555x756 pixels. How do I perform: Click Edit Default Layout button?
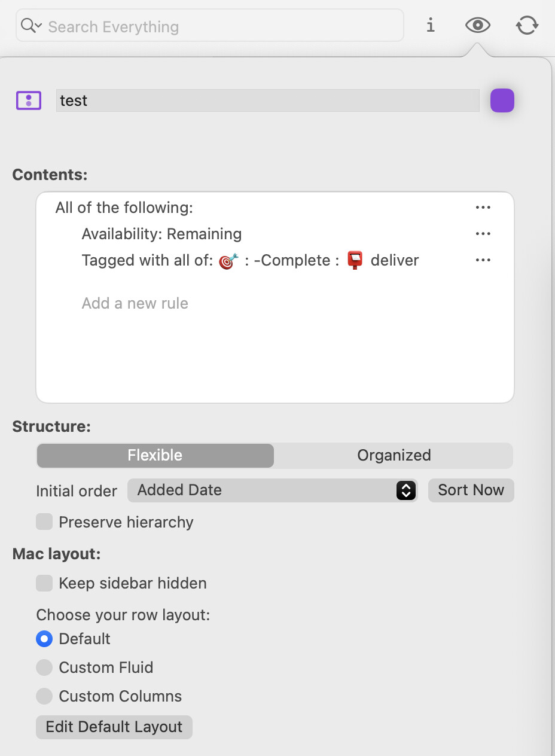(x=114, y=727)
